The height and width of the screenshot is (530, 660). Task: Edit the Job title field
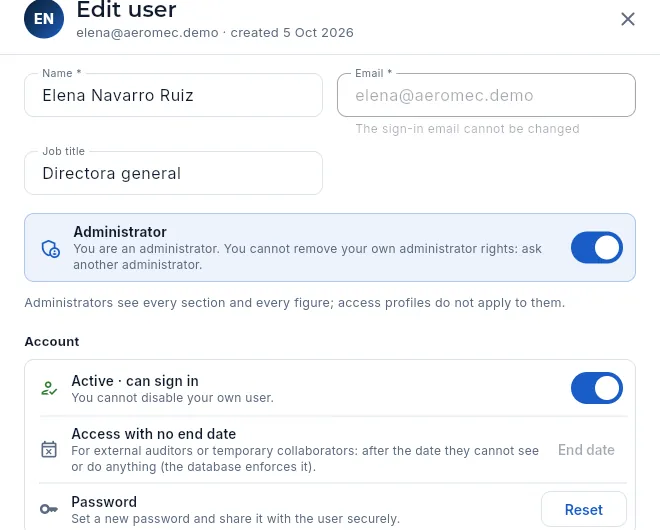173,173
